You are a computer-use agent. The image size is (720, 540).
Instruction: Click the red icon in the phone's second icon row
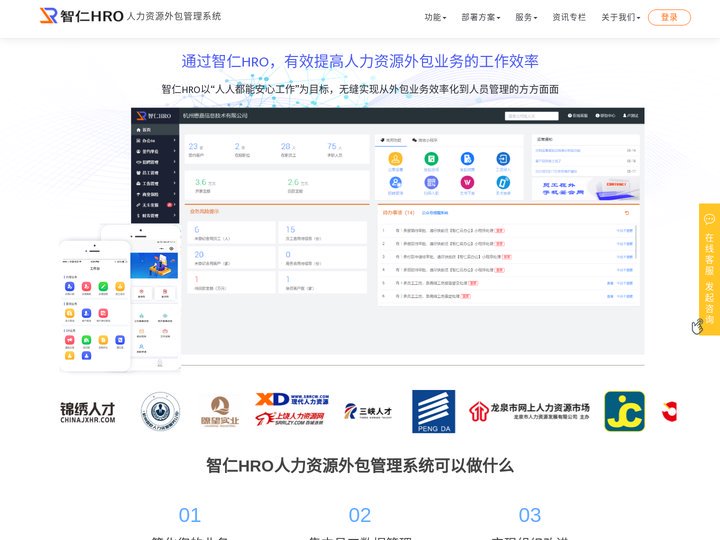point(103,314)
